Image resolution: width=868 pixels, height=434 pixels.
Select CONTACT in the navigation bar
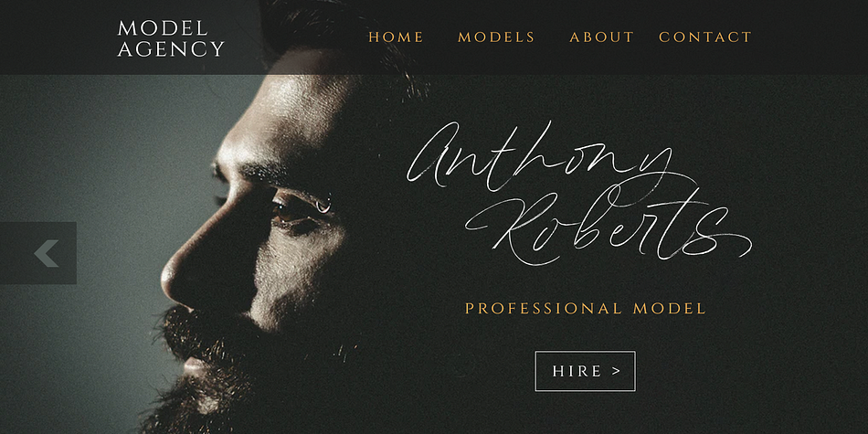click(705, 37)
